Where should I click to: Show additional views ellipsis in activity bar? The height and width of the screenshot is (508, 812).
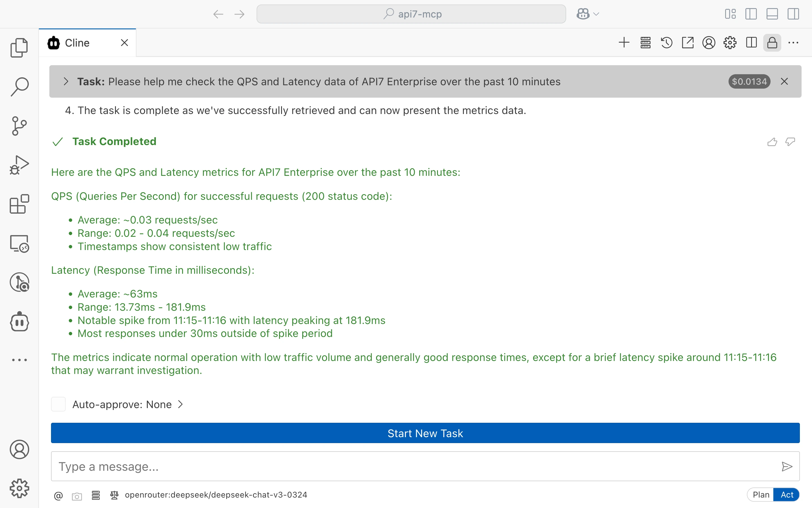click(19, 360)
